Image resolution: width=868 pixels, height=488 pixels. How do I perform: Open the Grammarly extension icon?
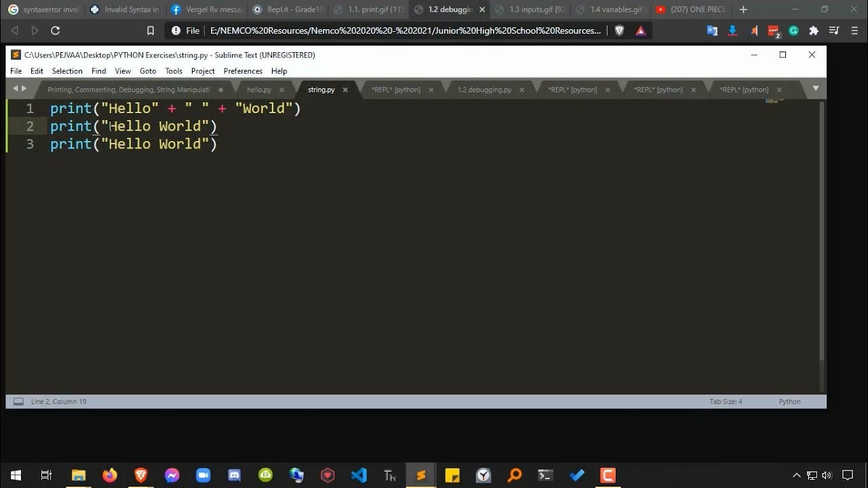(x=793, y=30)
